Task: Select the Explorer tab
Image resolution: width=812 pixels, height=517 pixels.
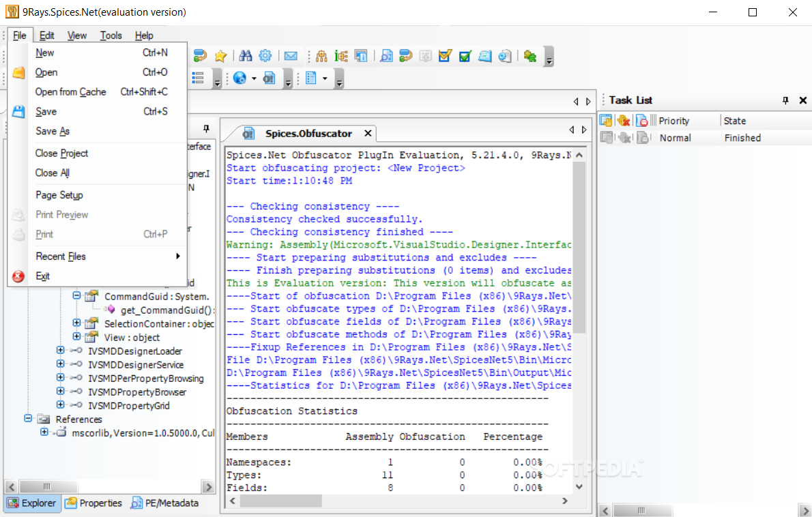Action: [32, 503]
